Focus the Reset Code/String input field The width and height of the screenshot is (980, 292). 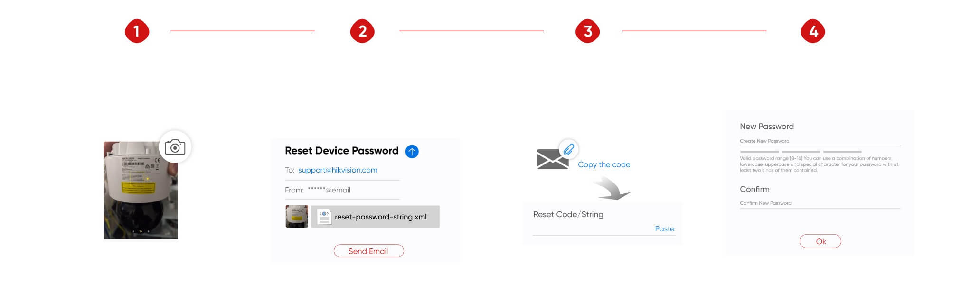[589, 229]
